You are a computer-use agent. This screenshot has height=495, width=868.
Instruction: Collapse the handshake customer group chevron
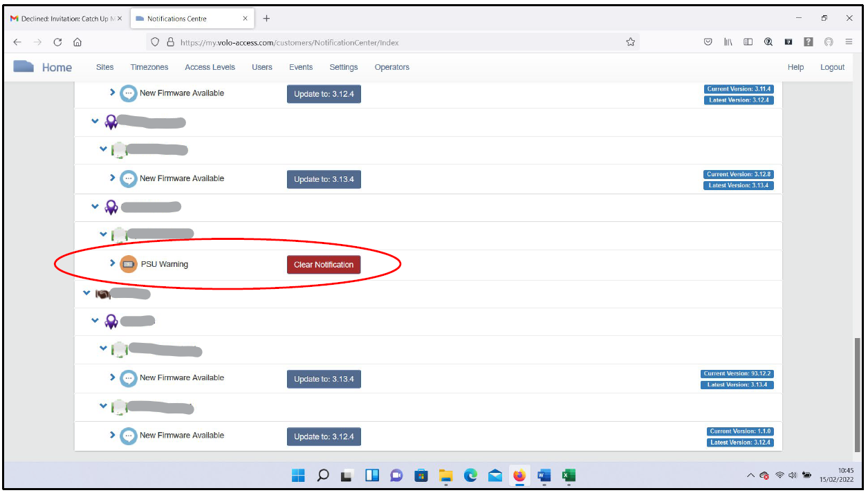(x=87, y=293)
